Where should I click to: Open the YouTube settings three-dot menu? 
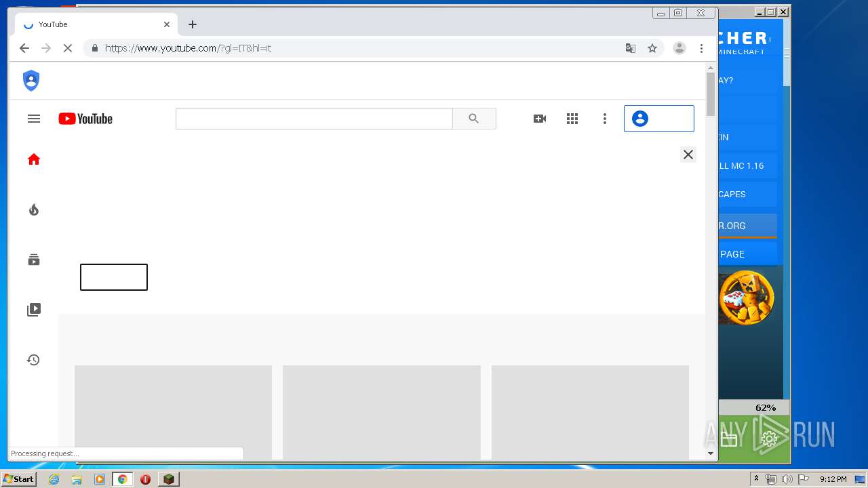pos(605,119)
